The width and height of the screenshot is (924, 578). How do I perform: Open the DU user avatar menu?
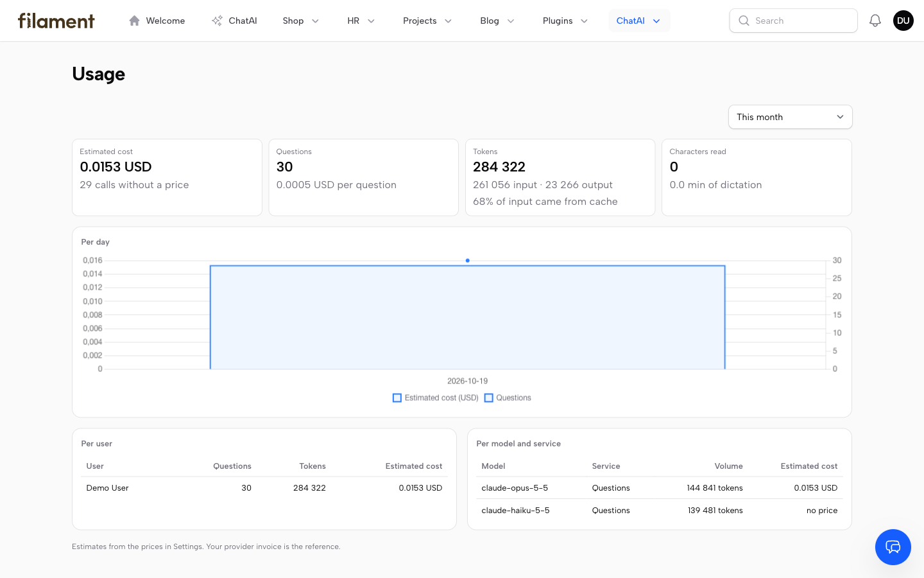[x=903, y=21]
